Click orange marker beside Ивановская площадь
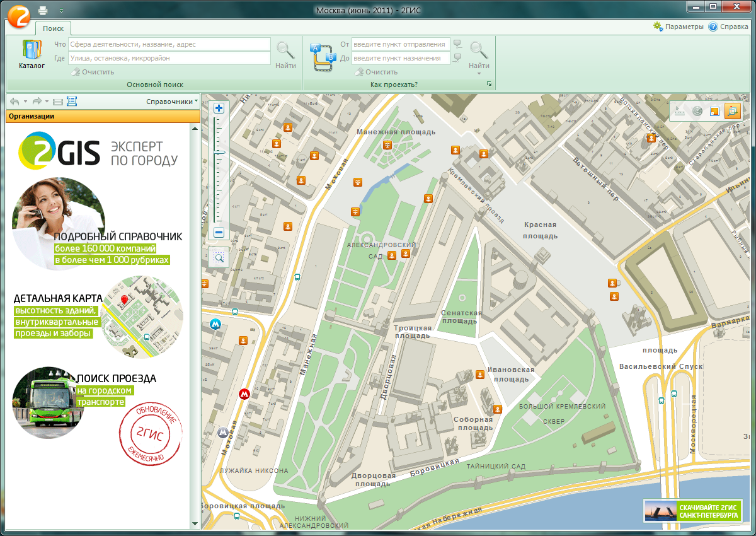 (x=480, y=375)
